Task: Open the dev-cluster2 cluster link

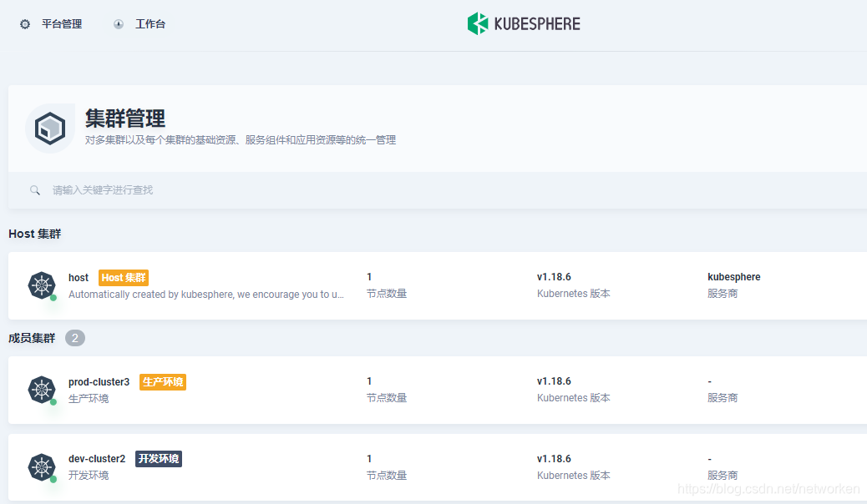Action: tap(97, 459)
